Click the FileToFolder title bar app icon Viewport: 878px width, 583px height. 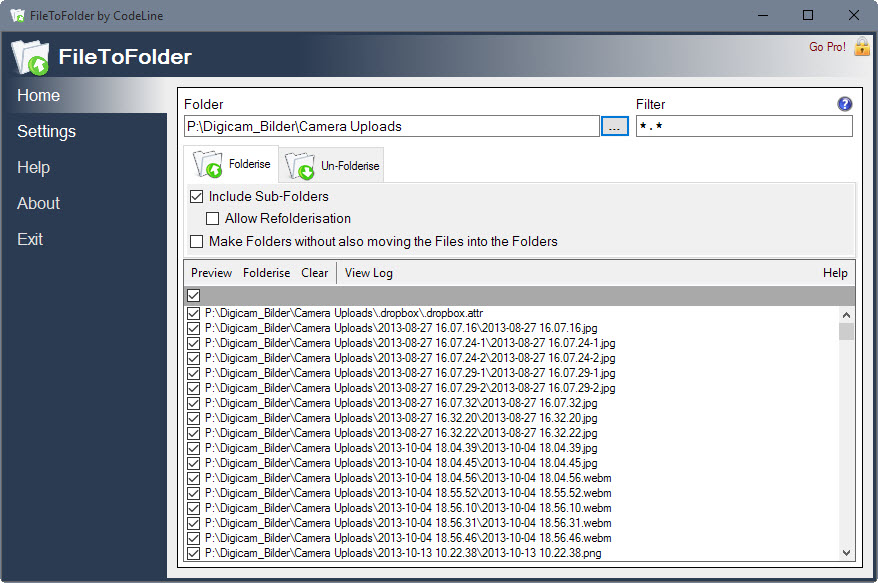(17, 15)
